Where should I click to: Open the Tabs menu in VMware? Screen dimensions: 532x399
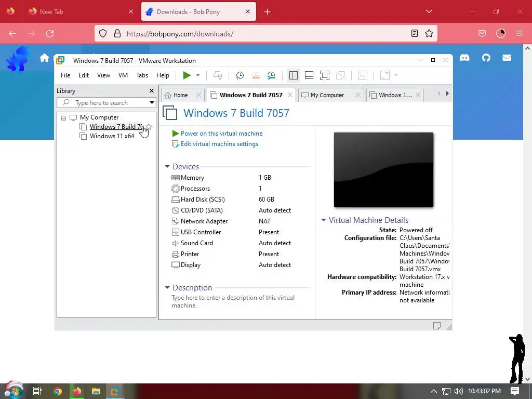(x=142, y=75)
